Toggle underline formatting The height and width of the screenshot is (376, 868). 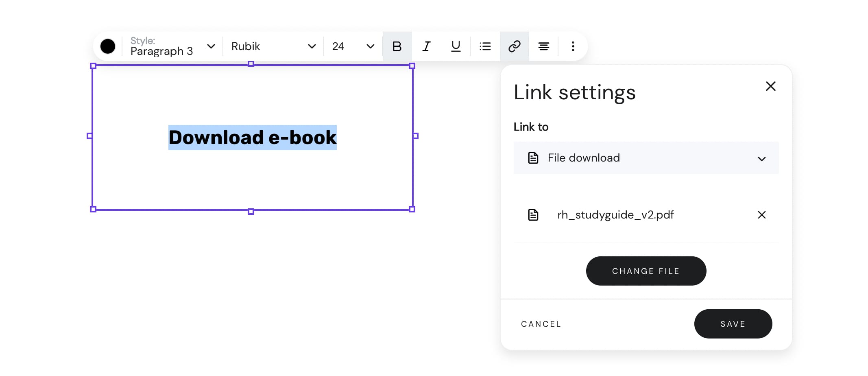coord(456,46)
